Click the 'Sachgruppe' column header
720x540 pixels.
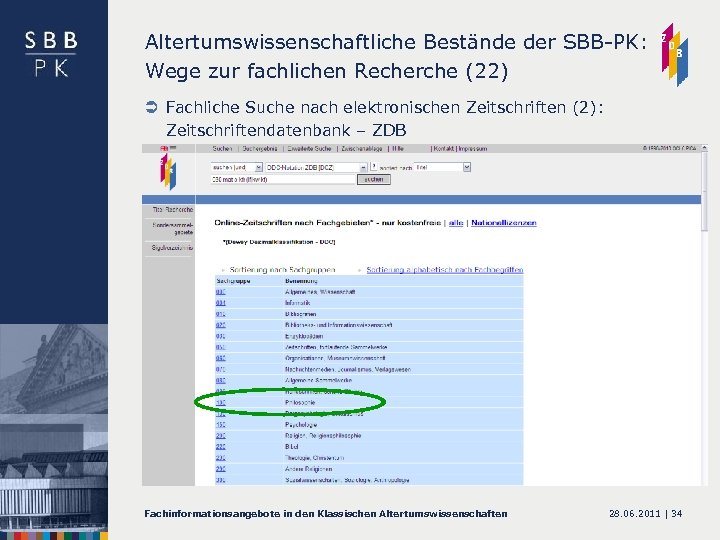233,281
